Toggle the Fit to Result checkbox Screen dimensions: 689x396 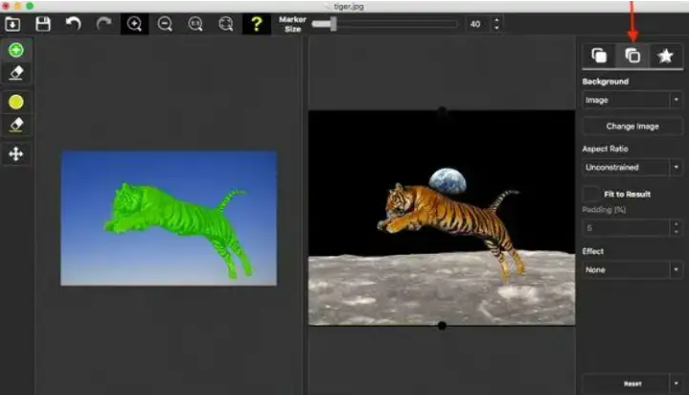(591, 194)
